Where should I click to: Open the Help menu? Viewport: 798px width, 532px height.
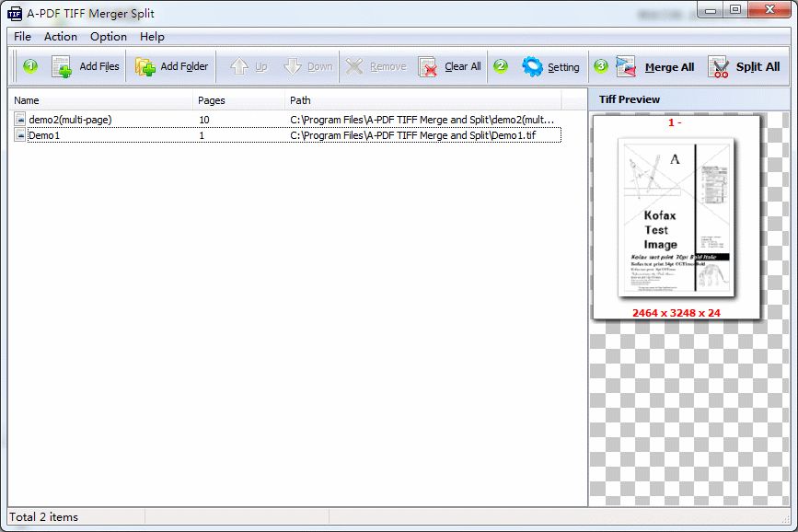tap(152, 37)
